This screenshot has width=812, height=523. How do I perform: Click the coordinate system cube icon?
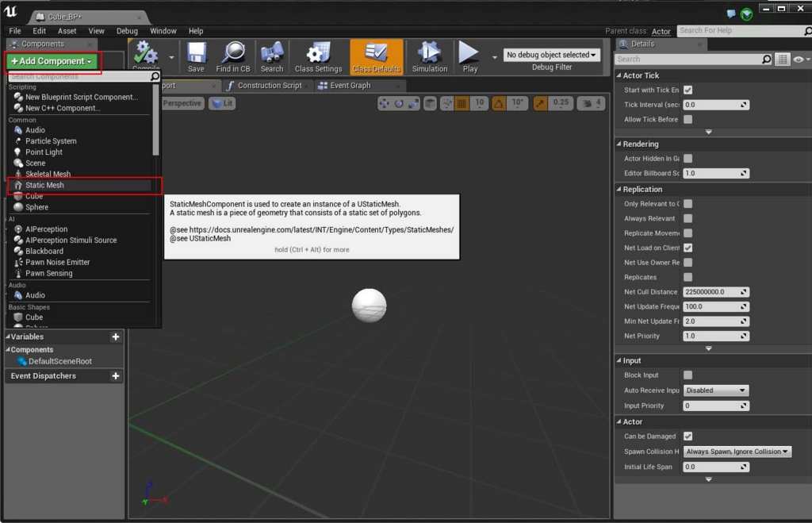click(x=430, y=104)
